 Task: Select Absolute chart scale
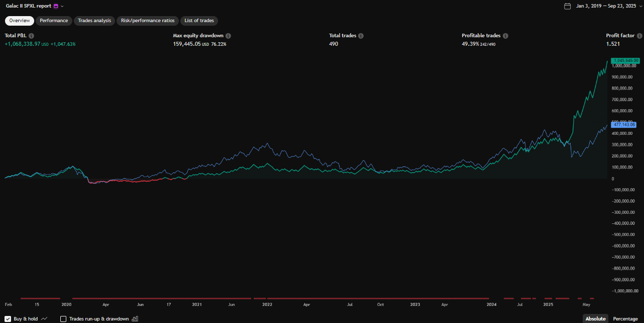[595, 319]
